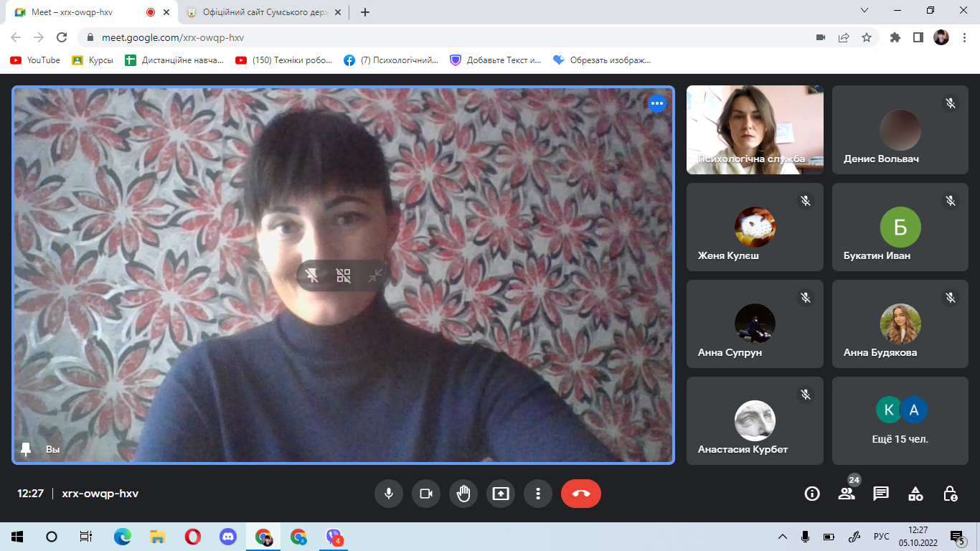Open a new browser tab

[365, 12]
